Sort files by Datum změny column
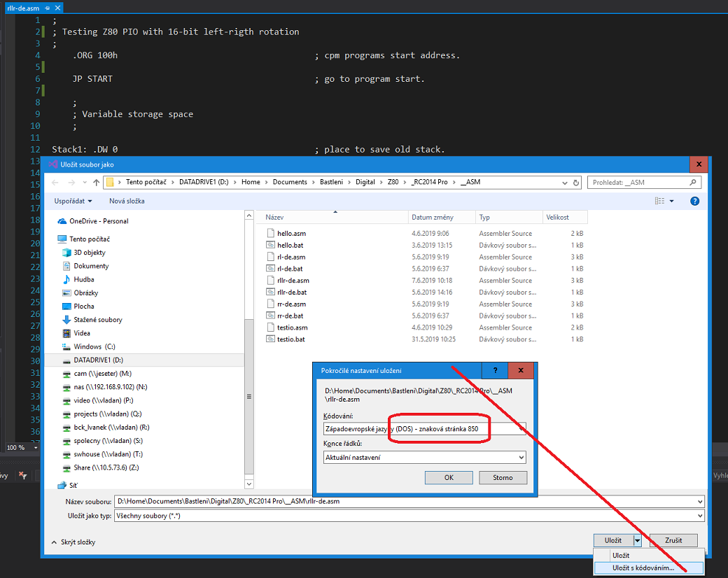728x578 pixels. [442, 217]
